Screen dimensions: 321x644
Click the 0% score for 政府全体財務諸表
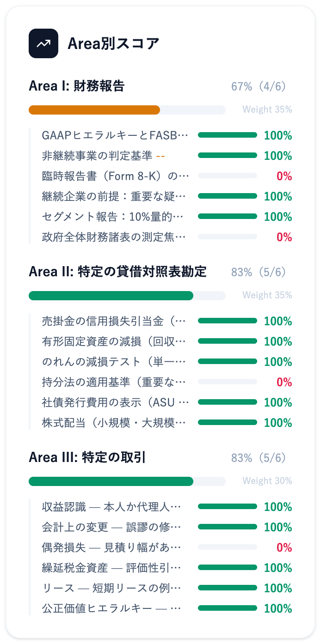(284, 237)
